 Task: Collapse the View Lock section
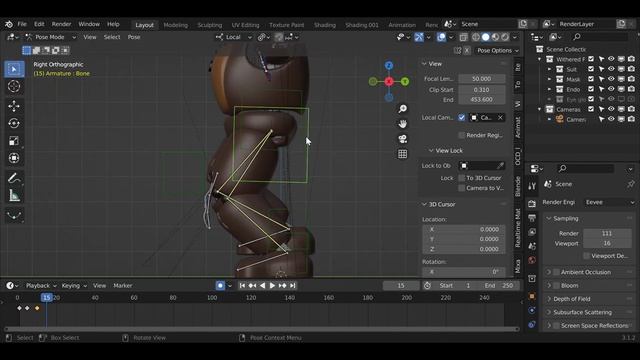pyautogui.click(x=431, y=151)
